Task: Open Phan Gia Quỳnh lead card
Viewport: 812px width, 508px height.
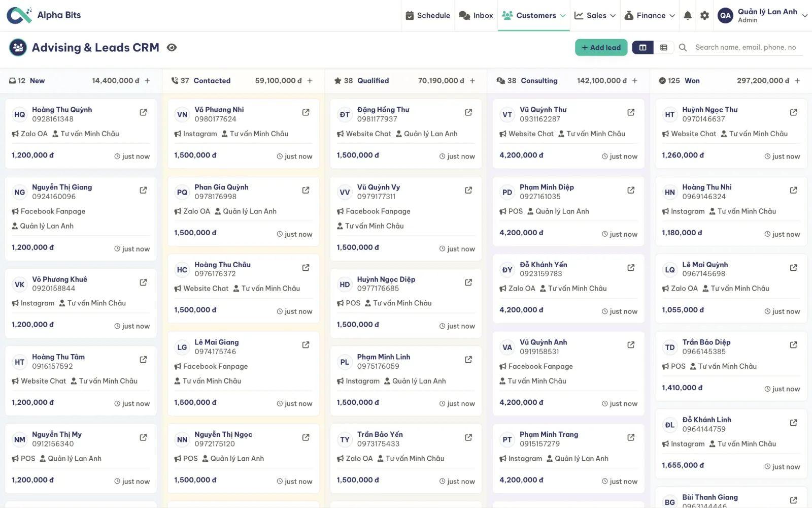Action: pos(243,211)
